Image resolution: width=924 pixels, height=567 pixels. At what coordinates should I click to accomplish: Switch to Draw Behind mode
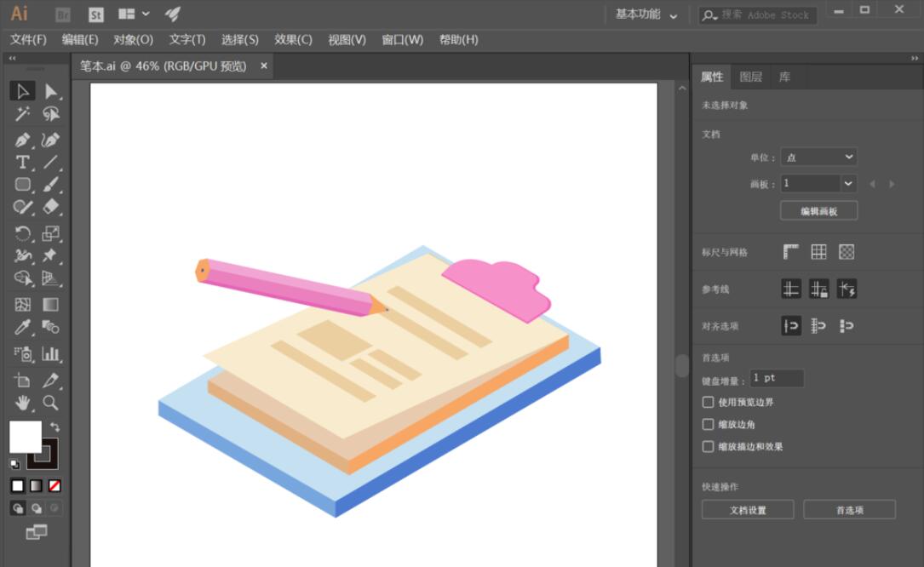(x=37, y=508)
